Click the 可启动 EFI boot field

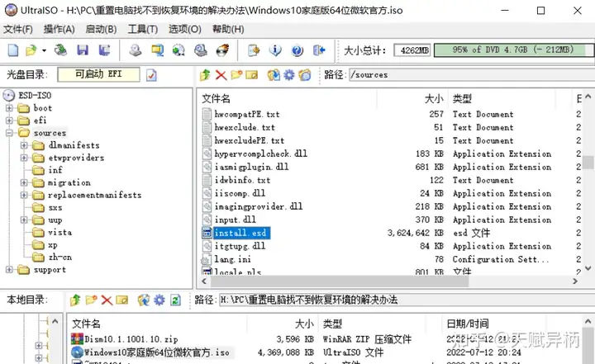pyautogui.click(x=98, y=74)
